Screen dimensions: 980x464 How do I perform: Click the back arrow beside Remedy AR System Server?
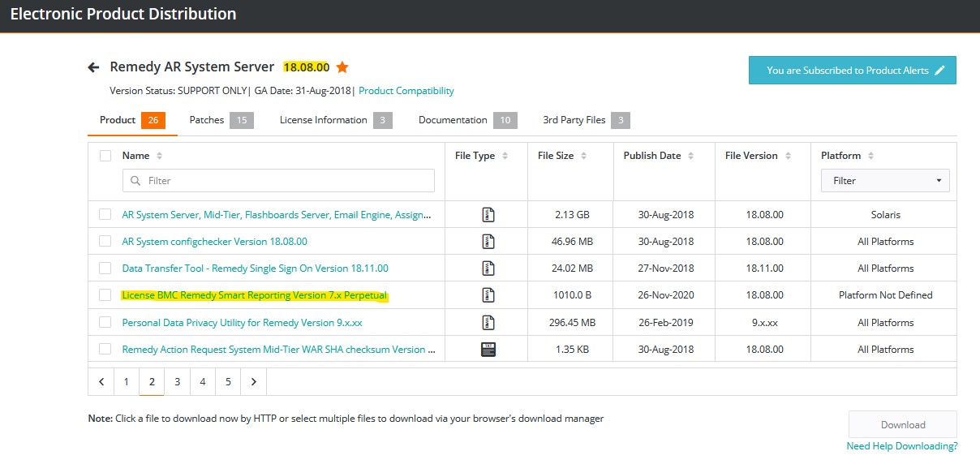(x=93, y=67)
